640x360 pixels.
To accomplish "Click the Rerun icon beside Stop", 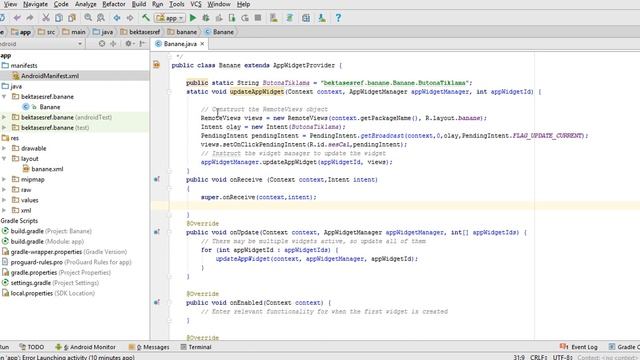I will tap(245, 18).
